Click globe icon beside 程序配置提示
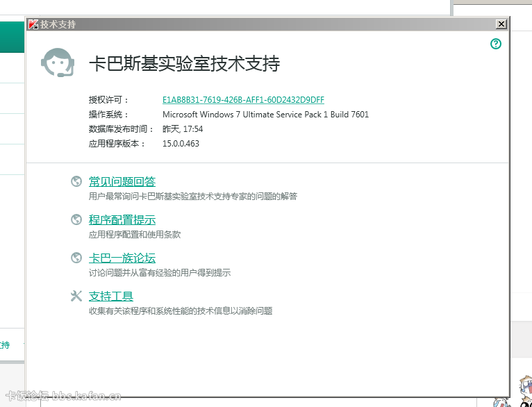The height and width of the screenshot is (407, 532). tap(76, 219)
